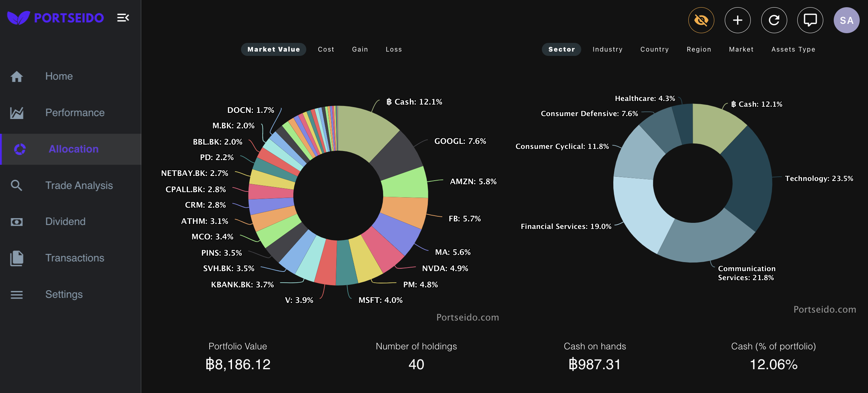Open Trade Analysis in sidebar

pos(71,185)
